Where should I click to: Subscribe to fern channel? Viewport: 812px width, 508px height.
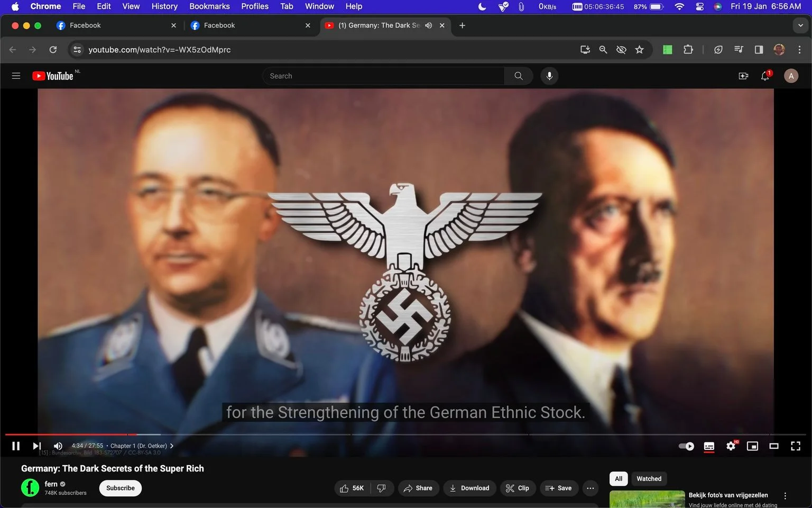(x=121, y=488)
